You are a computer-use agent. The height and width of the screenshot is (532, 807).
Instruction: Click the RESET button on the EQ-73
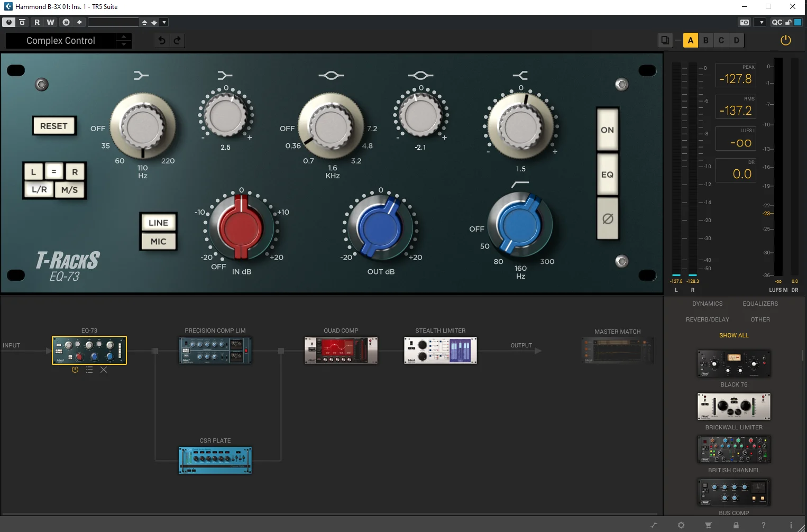[54, 126]
